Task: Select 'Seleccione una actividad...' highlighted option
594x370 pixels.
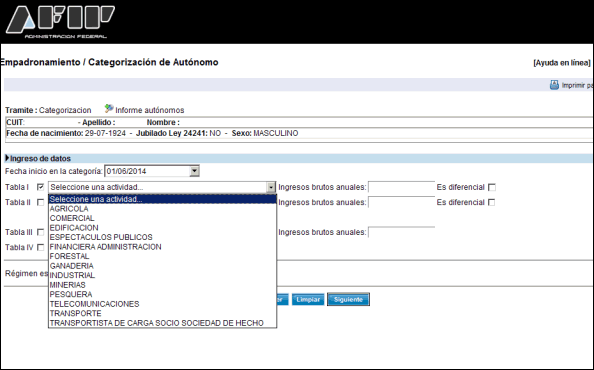Action: 163,199
